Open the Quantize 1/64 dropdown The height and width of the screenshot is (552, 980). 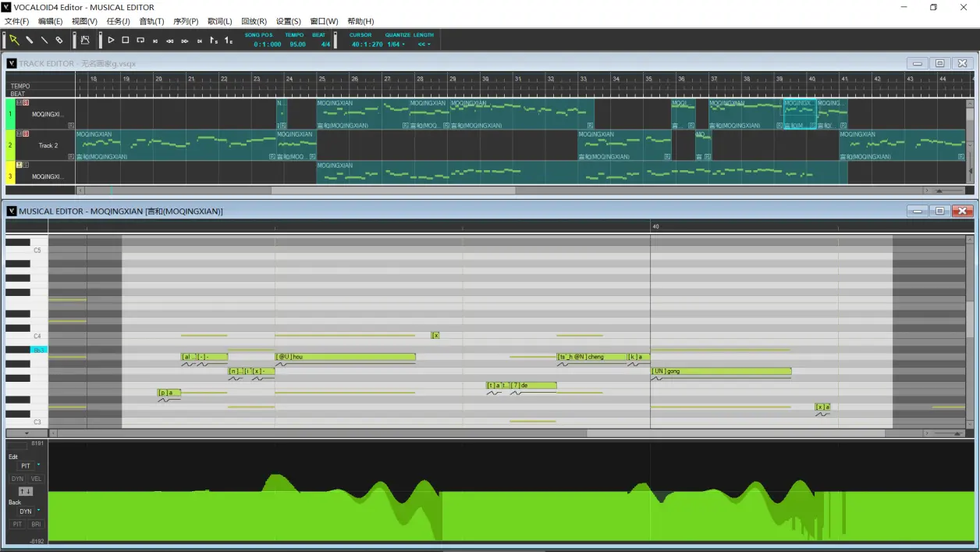click(396, 45)
